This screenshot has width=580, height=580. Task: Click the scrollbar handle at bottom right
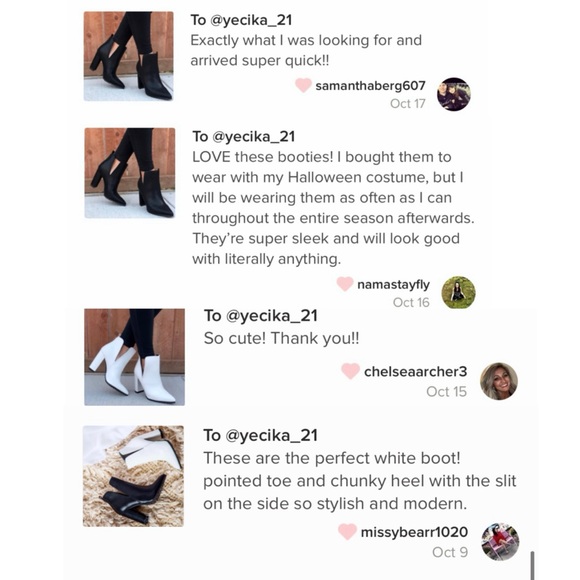click(532, 565)
